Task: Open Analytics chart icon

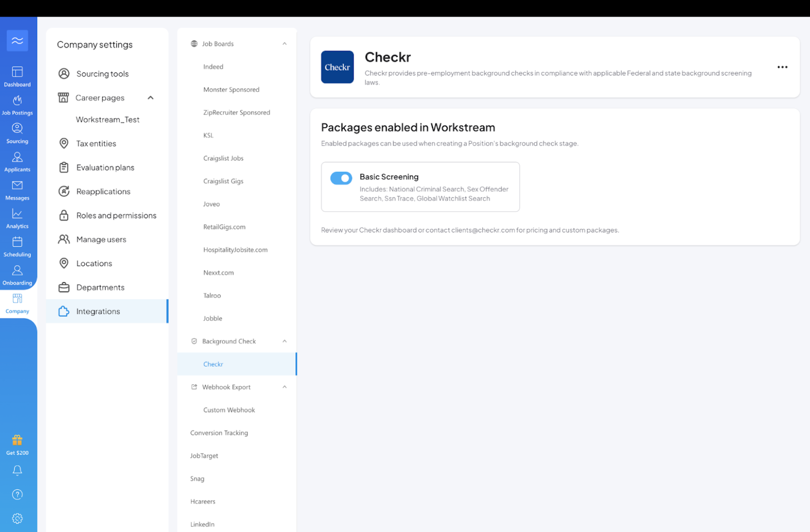Action: [x=17, y=213]
